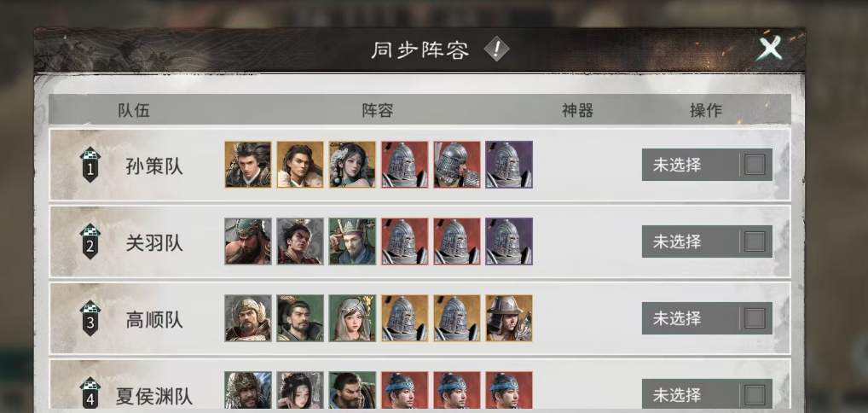Click the 未选择 button for 关羽队
This screenshot has height=413, width=868.
707,241
